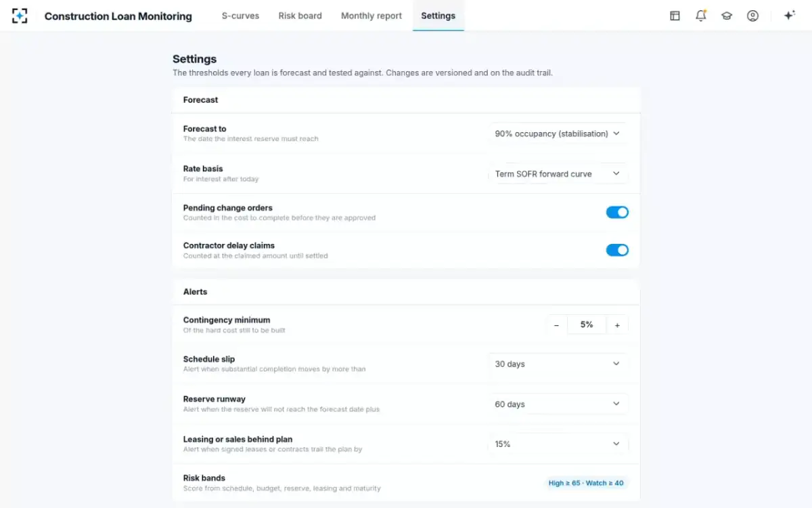Toggle Pending change orders switch
Viewport: 812px width, 508px height.
[617, 213]
